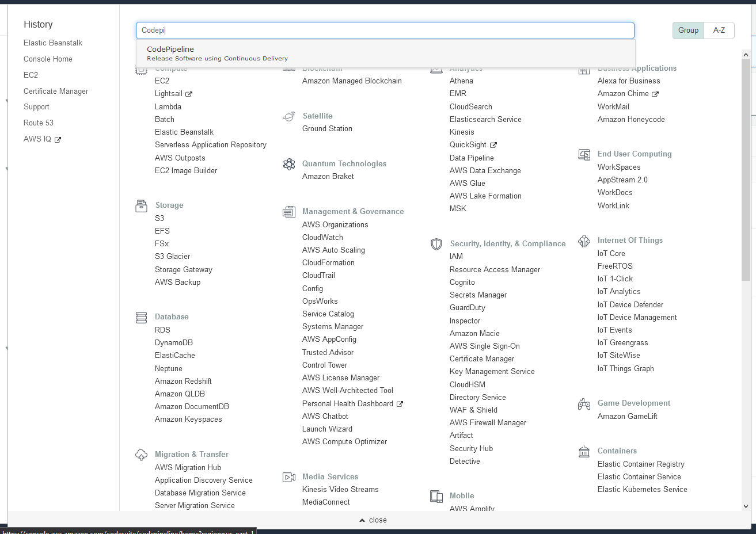Open IoT Core service
Screen dimensions: 756x534
pos(611,254)
